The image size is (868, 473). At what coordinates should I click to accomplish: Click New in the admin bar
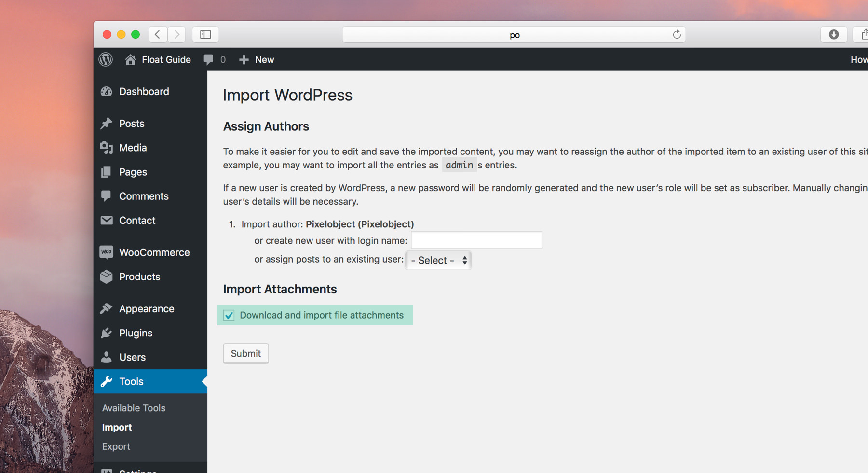pyautogui.click(x=264, y=59)
